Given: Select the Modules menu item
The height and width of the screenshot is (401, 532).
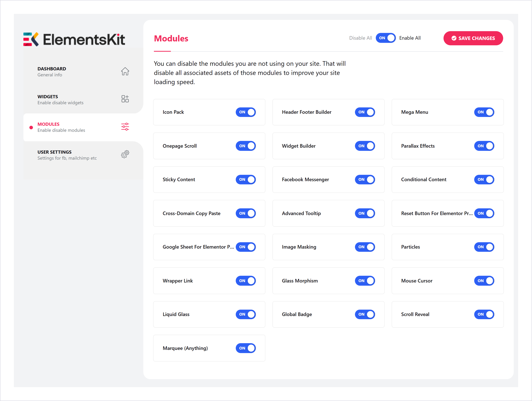Looking at the screenshot, I should (x=83, y=127).
